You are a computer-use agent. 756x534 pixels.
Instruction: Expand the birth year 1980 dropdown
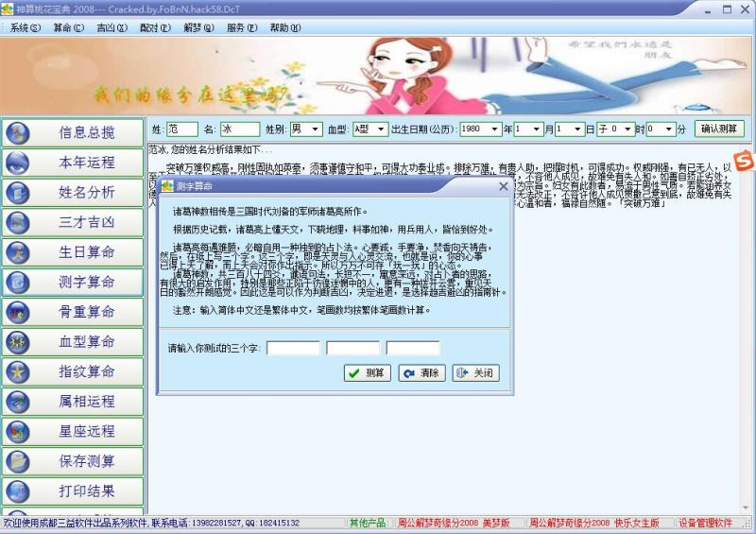494,129
